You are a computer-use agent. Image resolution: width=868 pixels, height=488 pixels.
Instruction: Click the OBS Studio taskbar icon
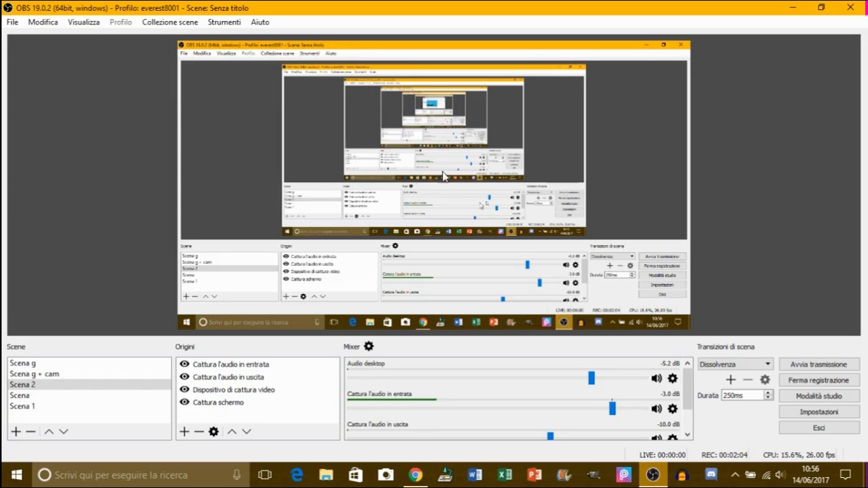(x=652, y=475)
